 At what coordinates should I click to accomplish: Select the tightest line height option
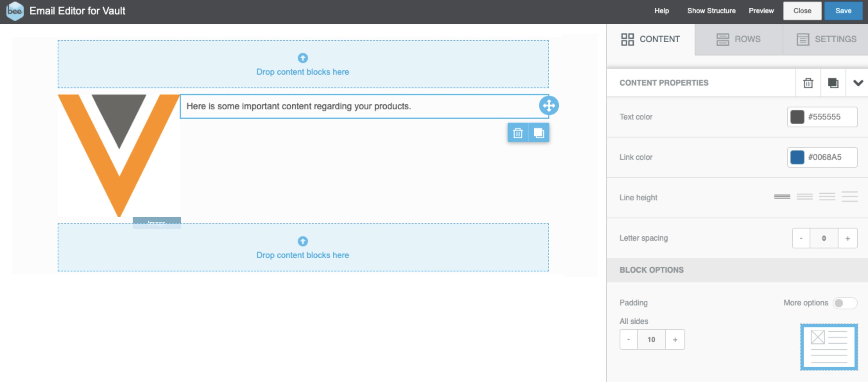point(782,197)
